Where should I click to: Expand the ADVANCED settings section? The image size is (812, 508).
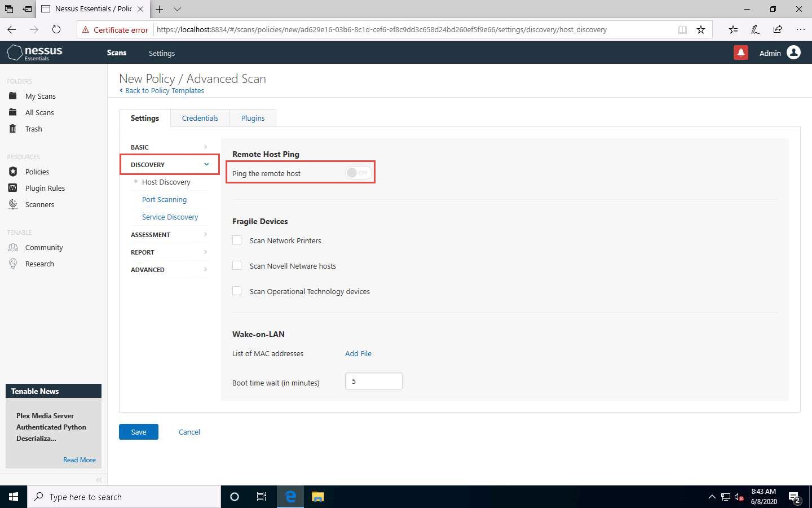pos(169,269)
